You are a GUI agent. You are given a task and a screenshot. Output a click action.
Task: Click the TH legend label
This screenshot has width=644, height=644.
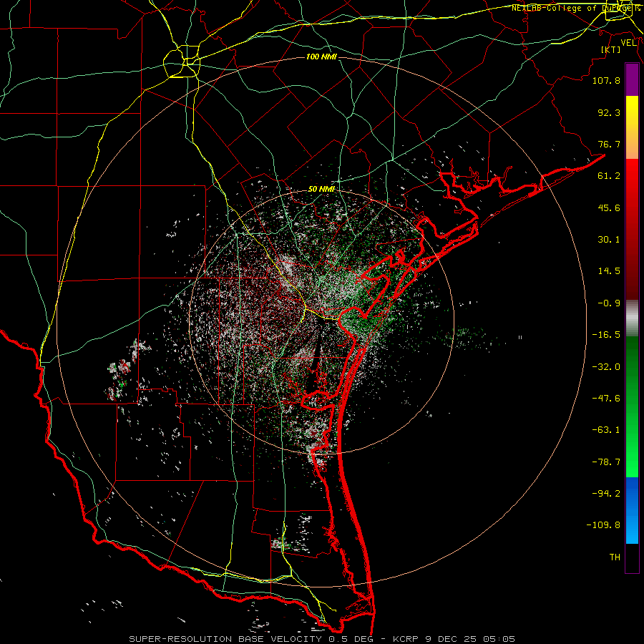click(x=615, y=557)
